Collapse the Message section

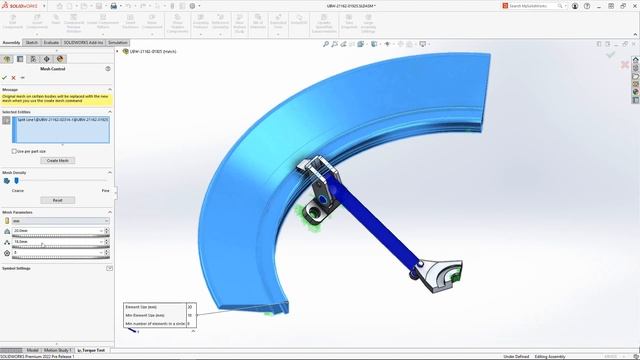coord(109,89)
